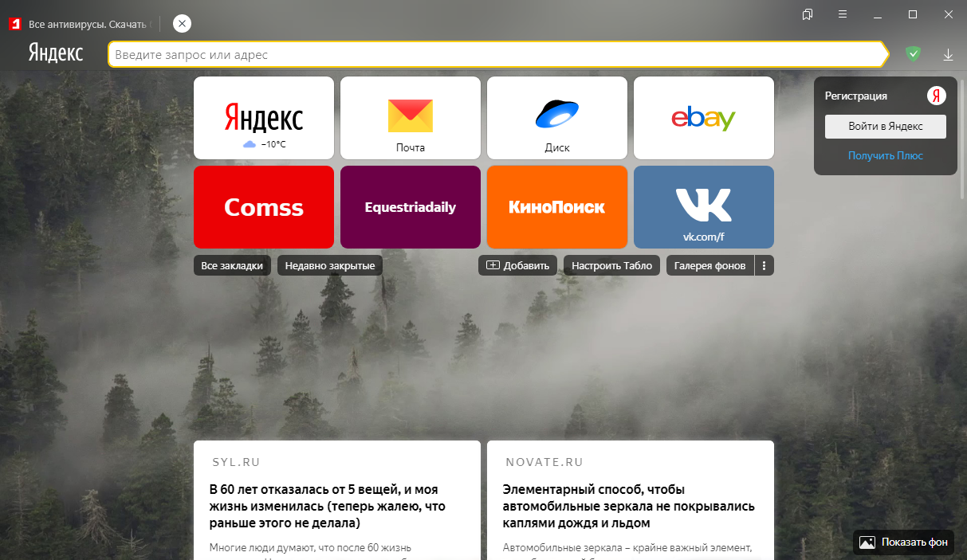
Task: Open the Почта mail tile
Action: pyautogui.click(x=411, y=118)
